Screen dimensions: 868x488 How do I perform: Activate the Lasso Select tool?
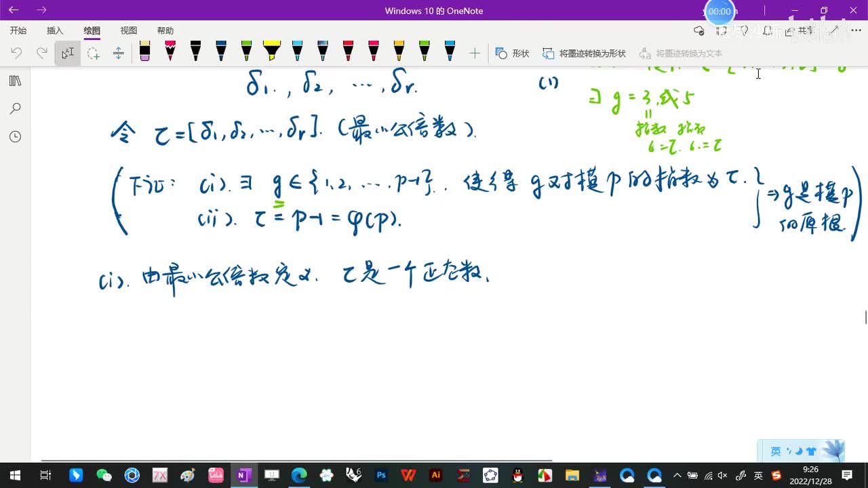point(93,53)
